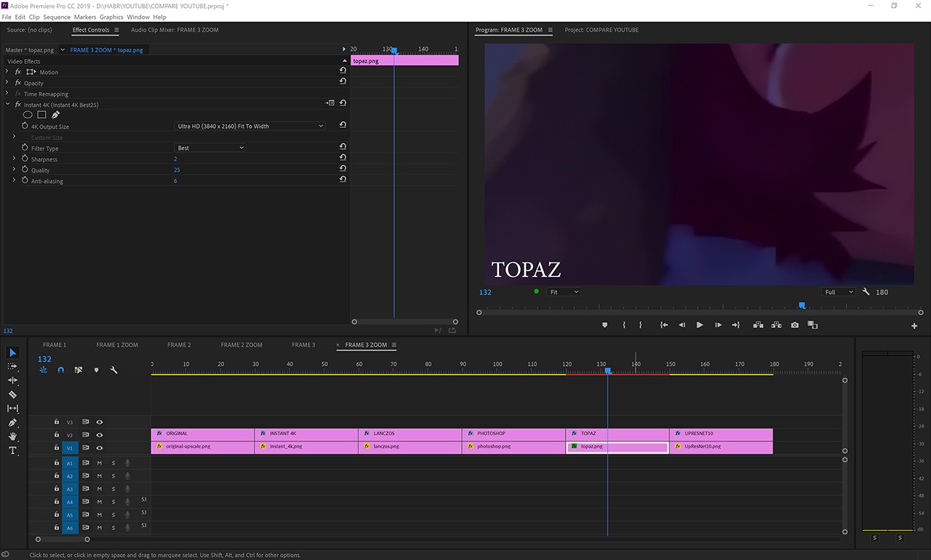Collapse the Instant 4K effect

pos(7,104)
